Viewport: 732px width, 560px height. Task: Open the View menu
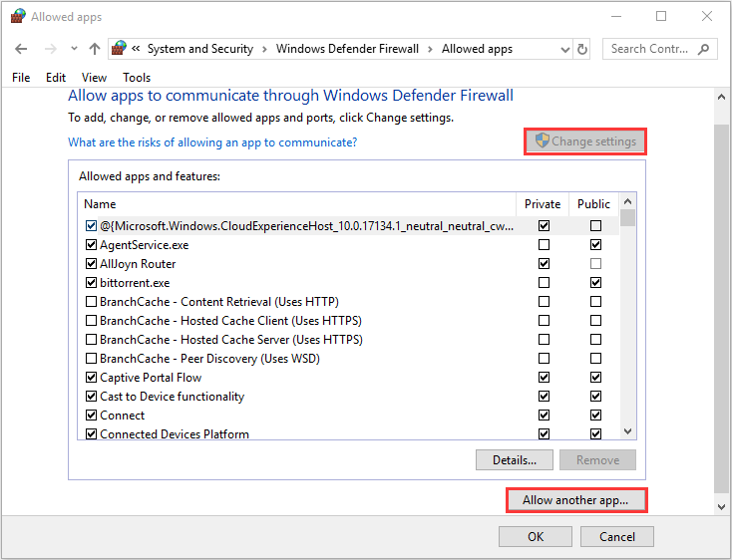pos(94,78)
